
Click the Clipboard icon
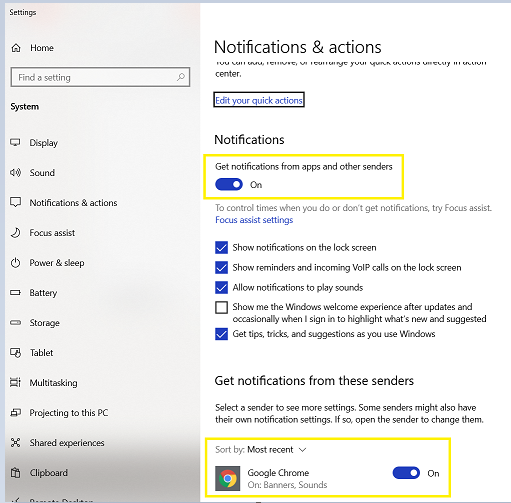click(15, 473)
